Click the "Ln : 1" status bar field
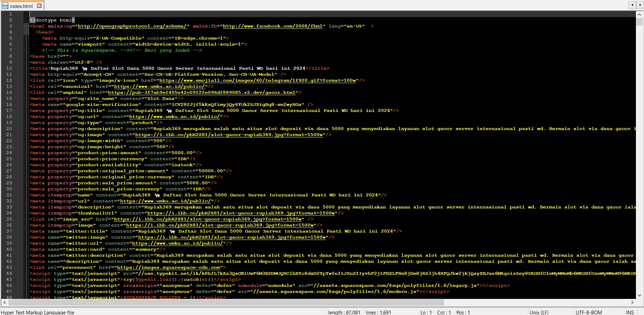 [x=426, y=312]
